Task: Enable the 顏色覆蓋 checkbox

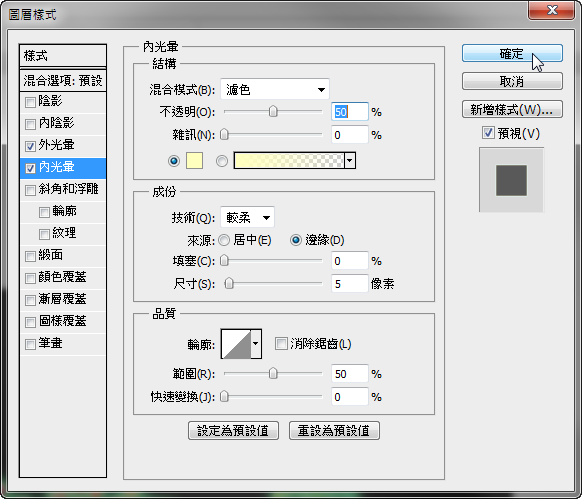Action: 30,278
